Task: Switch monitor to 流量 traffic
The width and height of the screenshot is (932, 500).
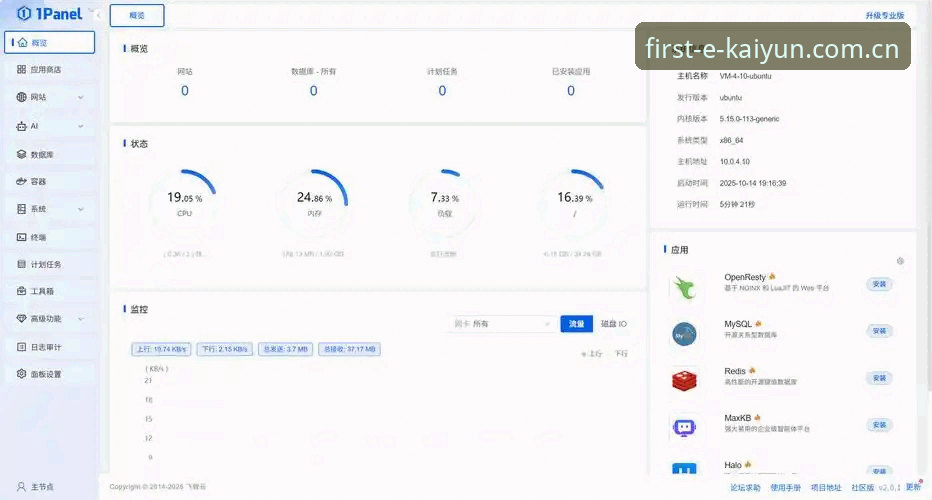Action: [x=577, y=324]
